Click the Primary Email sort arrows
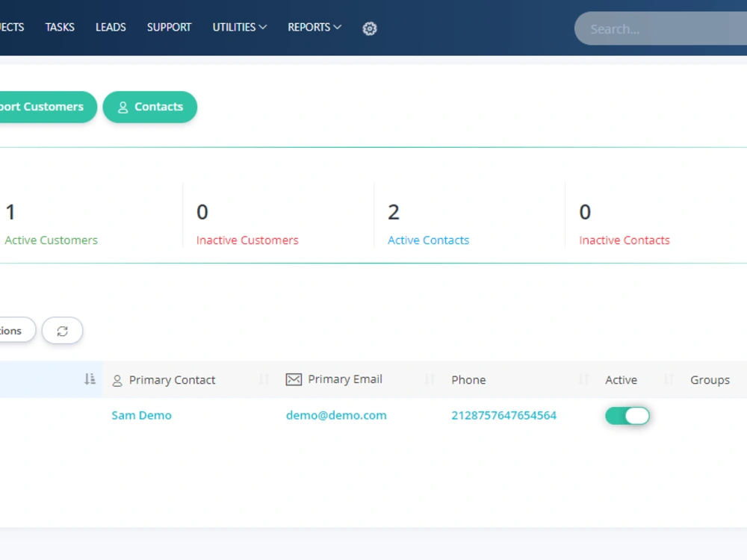747x560 pixels. click(x=430, y=379)
